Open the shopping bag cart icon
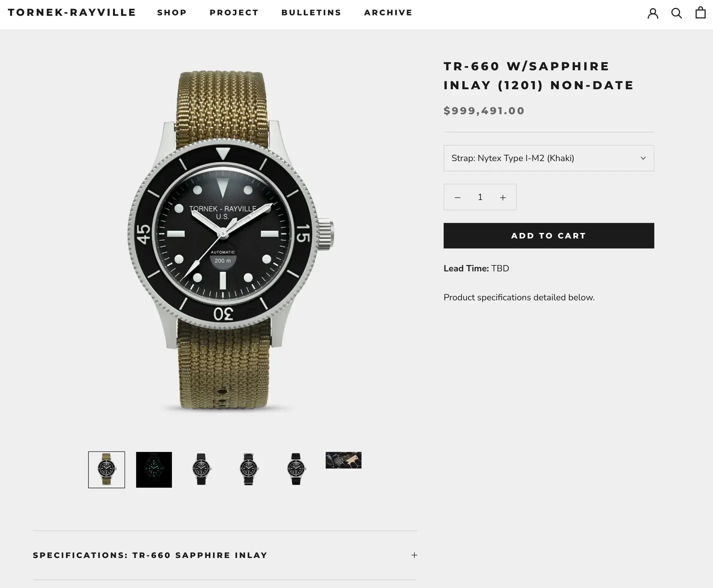This screenshot has height=588, width=713. [700, 12]
